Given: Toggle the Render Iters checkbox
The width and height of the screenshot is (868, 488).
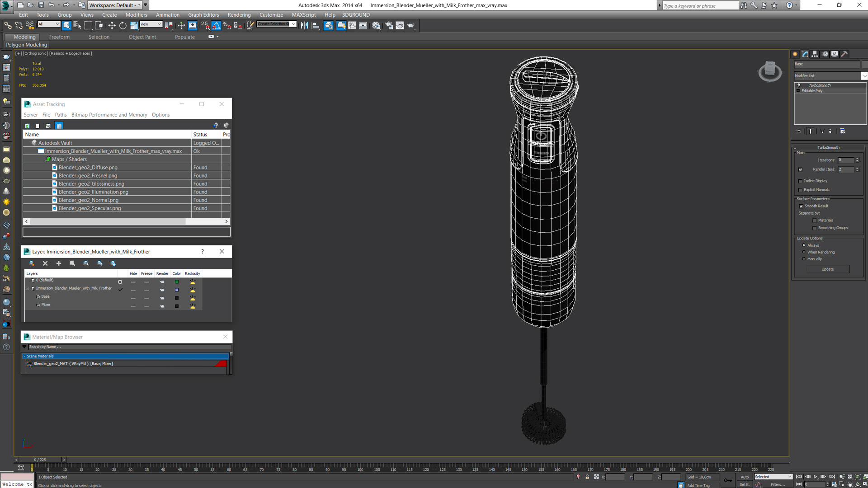Looking at the screenshot, I should (x=801, y=169).
